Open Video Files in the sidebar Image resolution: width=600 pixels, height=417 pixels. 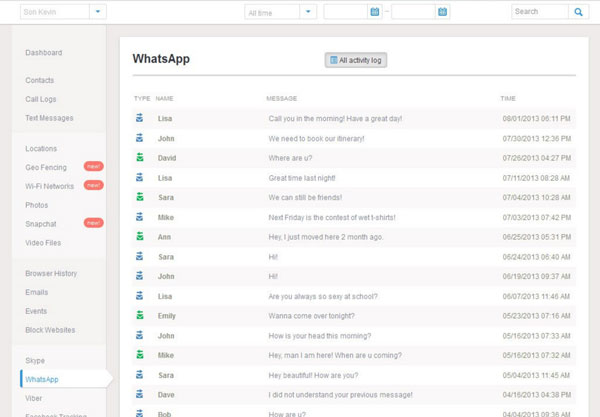43,243
